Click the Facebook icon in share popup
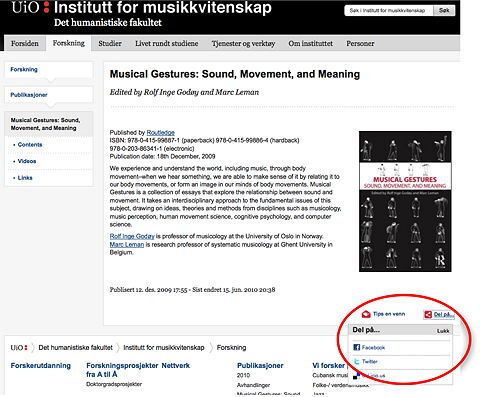The image size is (480, 397). (356, 347)
